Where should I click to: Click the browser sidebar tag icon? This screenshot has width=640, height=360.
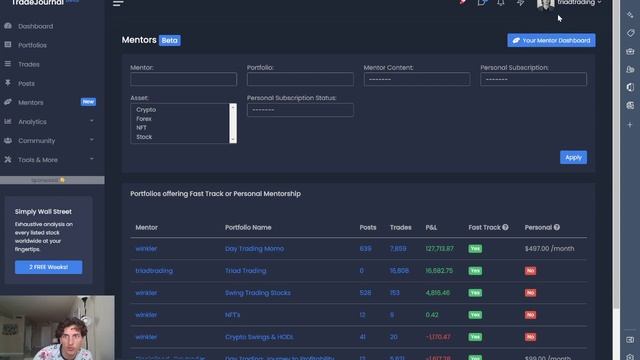(x=630, y=33)
